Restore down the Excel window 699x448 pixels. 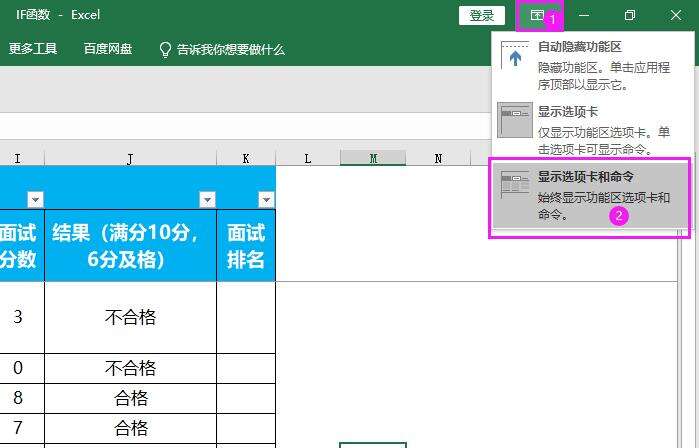(629, 16)
